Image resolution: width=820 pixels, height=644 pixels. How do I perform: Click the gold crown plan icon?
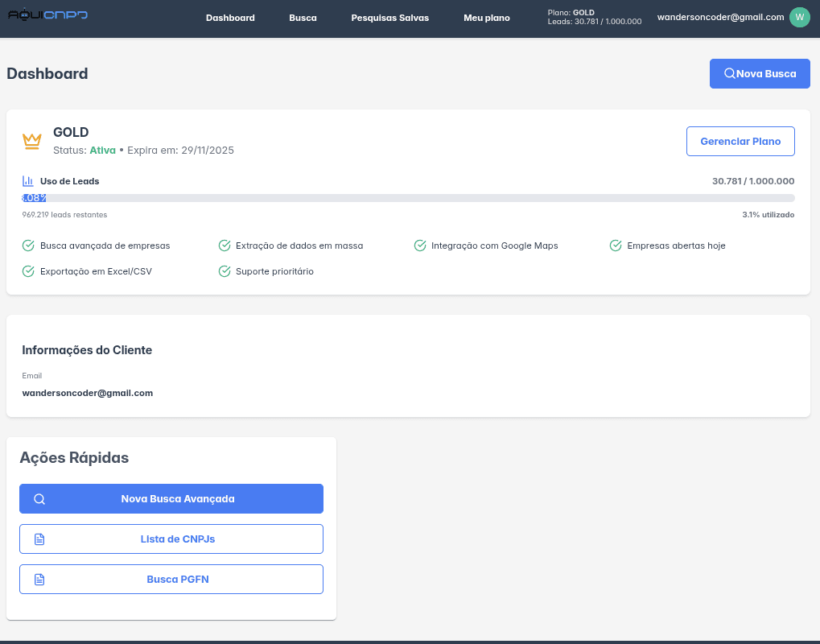pos(32,141)
